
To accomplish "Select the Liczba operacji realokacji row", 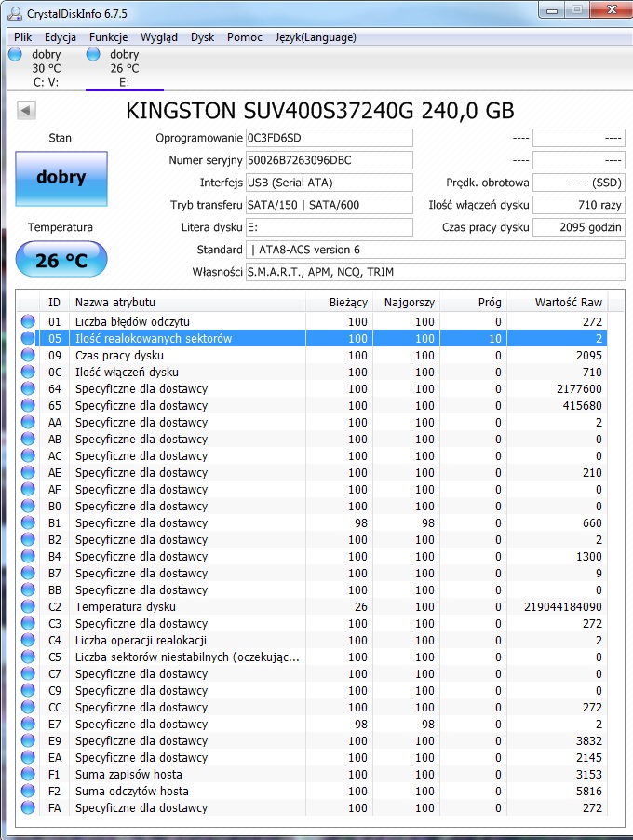I will pos(312,640).
